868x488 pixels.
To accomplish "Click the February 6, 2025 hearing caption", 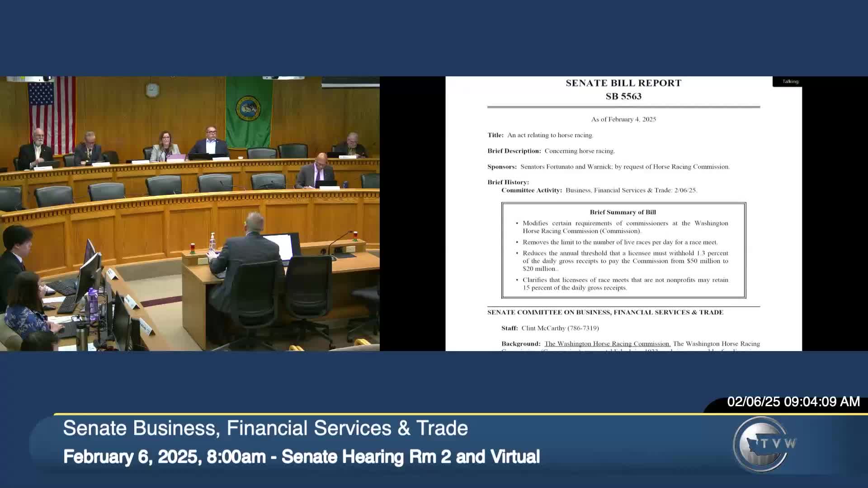I will (301, 457).
